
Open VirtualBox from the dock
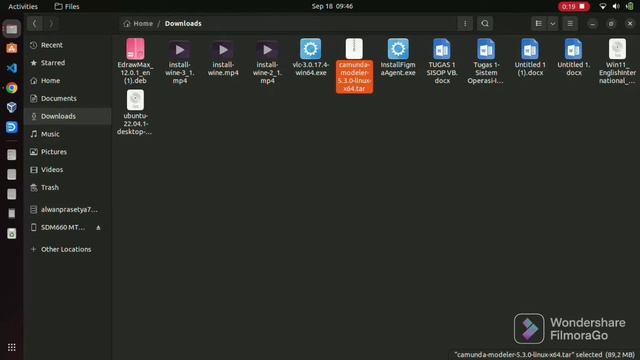point(12,107)
